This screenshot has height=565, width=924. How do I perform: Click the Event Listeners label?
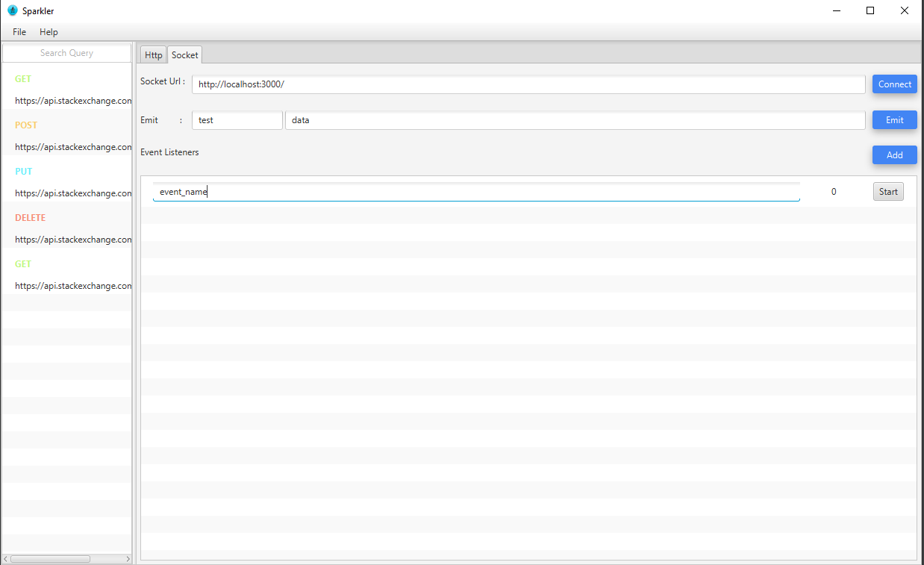pyautogui.click(x=169, y=152)
